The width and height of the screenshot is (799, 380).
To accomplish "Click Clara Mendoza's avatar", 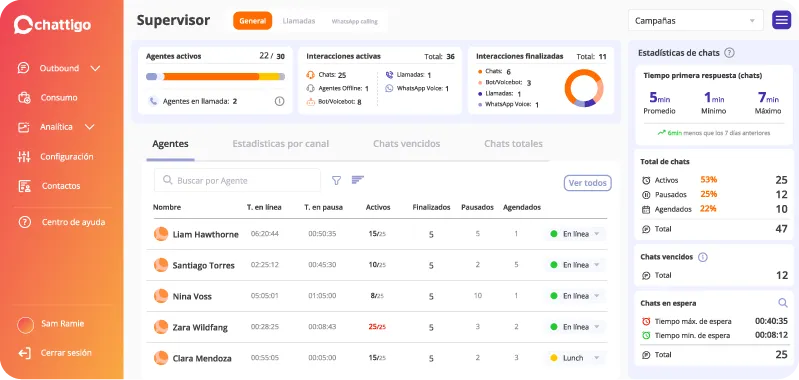I will (161, 358).
